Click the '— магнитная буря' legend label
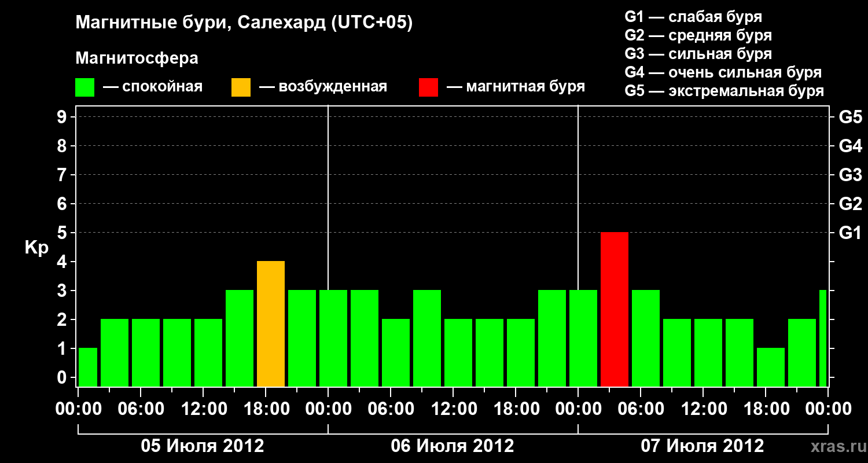The image size is (868, 463). tap(516, 87)
